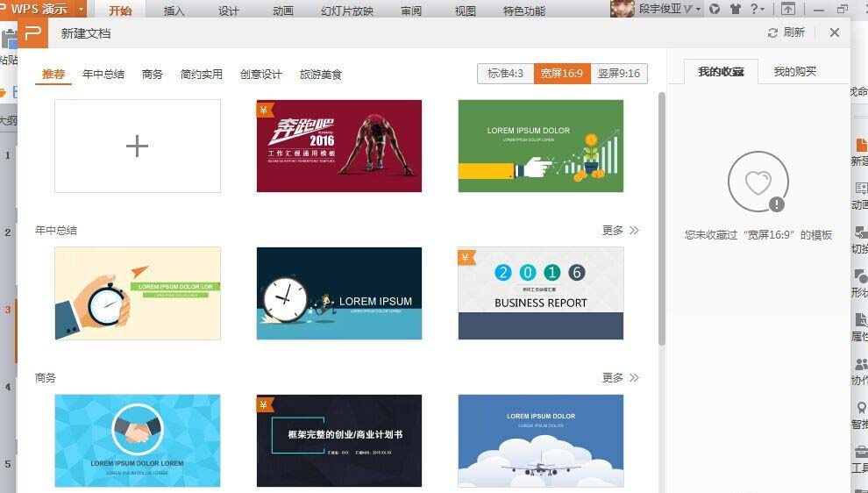Click the 协作 icon in right sidebar

tap(861, 364)
